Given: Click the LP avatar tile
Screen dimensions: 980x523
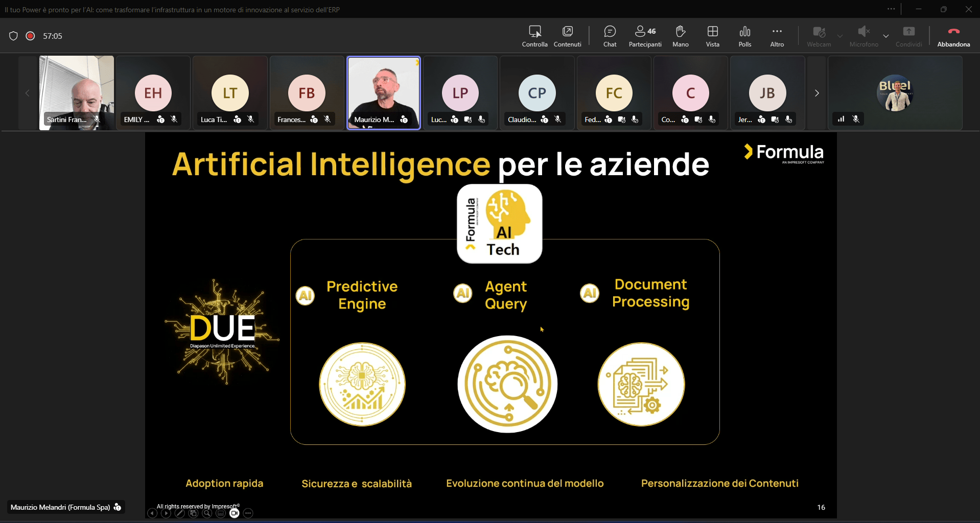Looking at the screenshot, I should tap(460, 93).
